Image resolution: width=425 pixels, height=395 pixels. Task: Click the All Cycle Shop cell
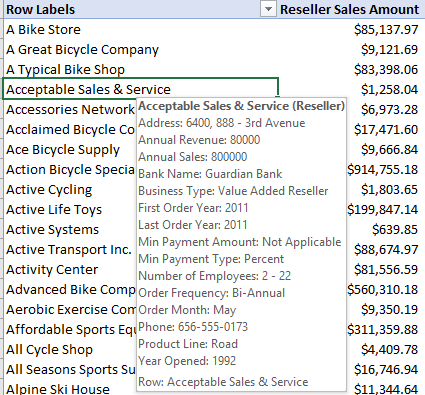coord(70,349)
